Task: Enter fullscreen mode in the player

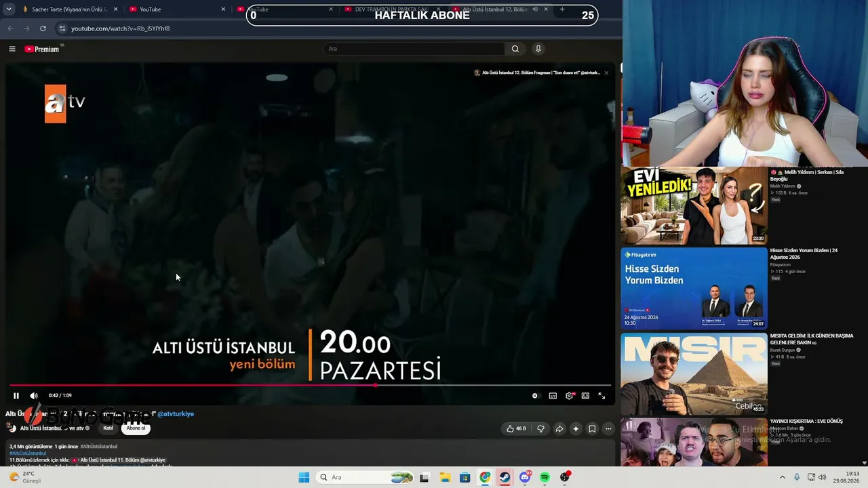Action: point(601,396)
